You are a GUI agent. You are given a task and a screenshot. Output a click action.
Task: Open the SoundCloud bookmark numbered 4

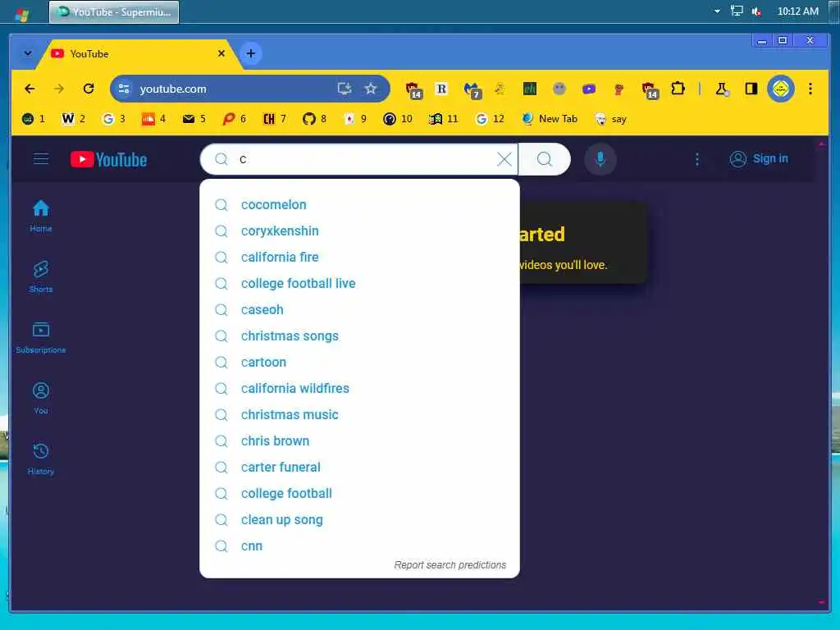pos(153,119)
